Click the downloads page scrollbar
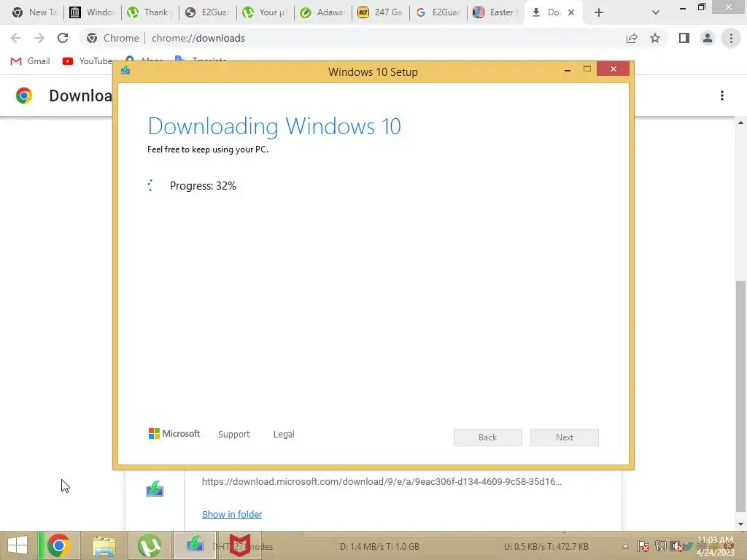The height and width of the screenshot is (560, 747). click(740, 394)
